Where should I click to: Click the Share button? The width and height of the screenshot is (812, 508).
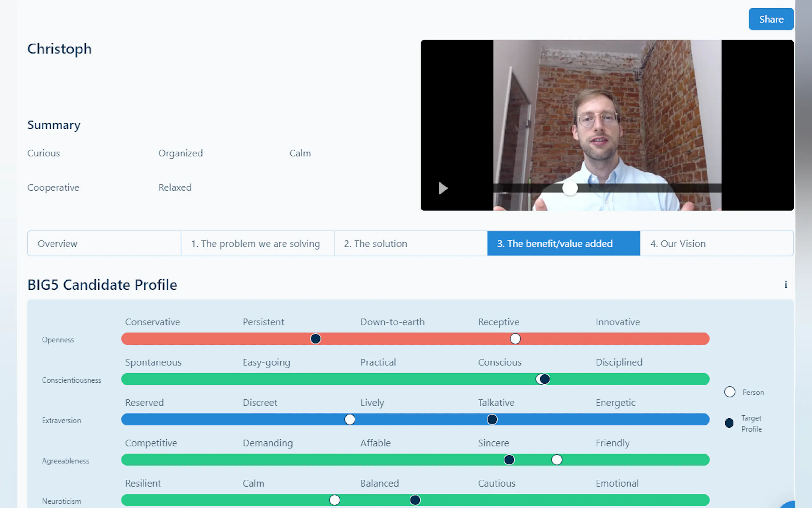coord(771,19)
